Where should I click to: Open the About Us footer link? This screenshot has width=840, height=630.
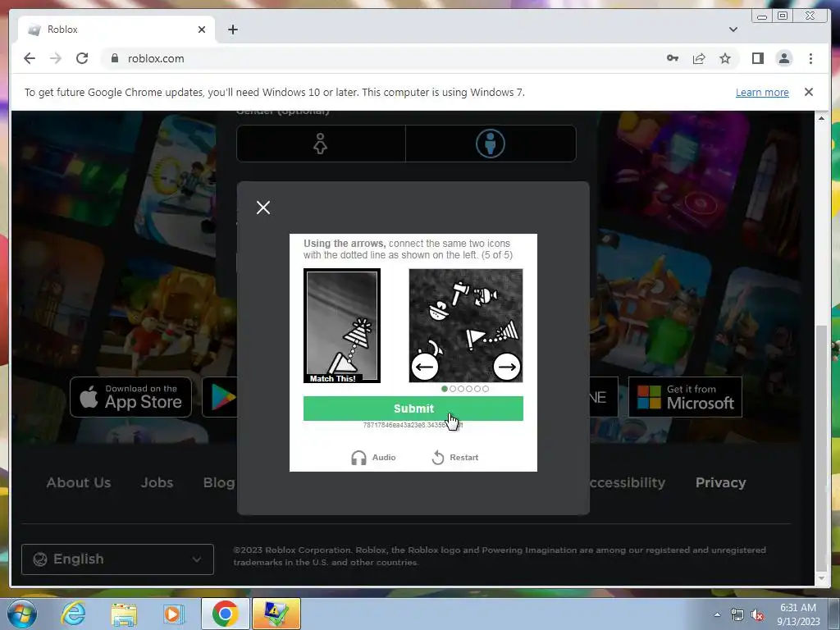[79, 482]
